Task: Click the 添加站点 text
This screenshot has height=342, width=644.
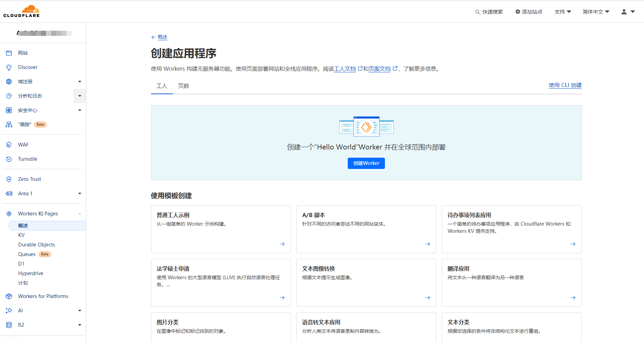Action: click(x=532, y=12)
